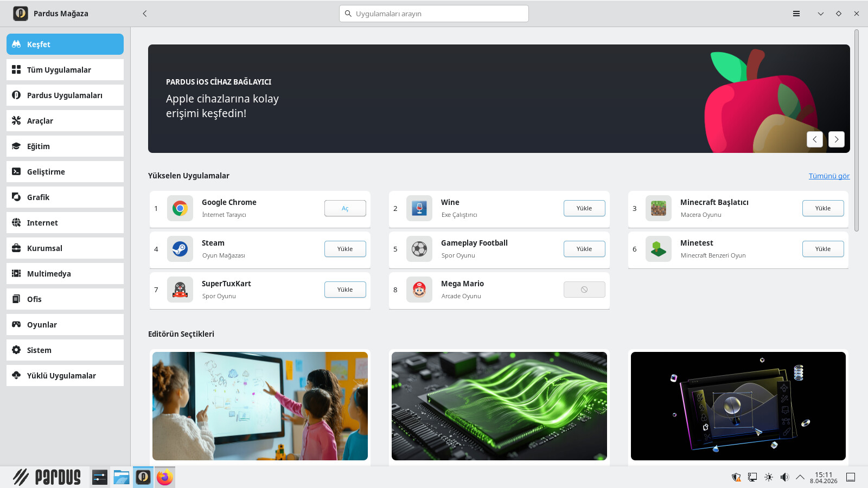Open Firefox from the taskbar
868x488 pixels.
pyautogui.click(x=165, y=477)
